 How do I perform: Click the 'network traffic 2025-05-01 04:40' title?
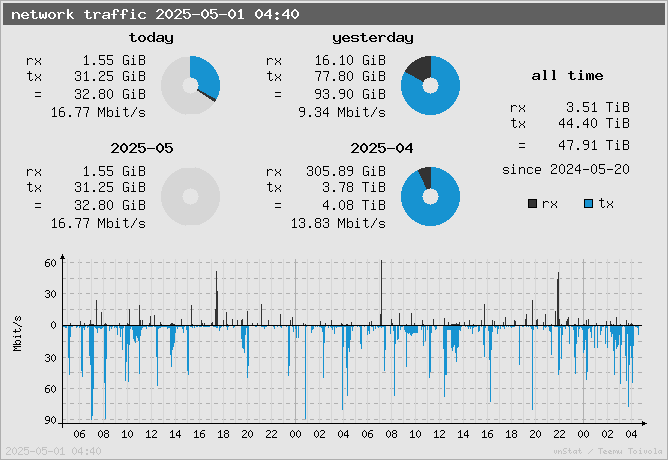[155, 14]
